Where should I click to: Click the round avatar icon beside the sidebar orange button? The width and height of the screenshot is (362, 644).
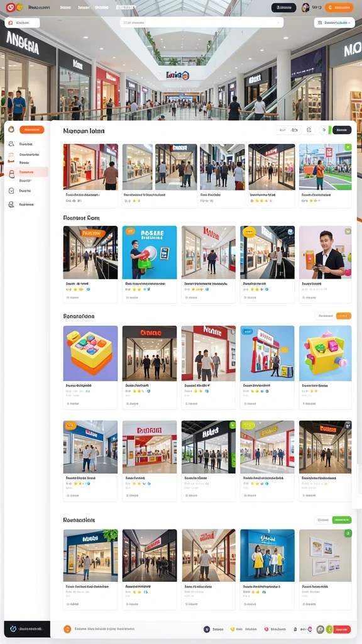click(x=11, y=130)
